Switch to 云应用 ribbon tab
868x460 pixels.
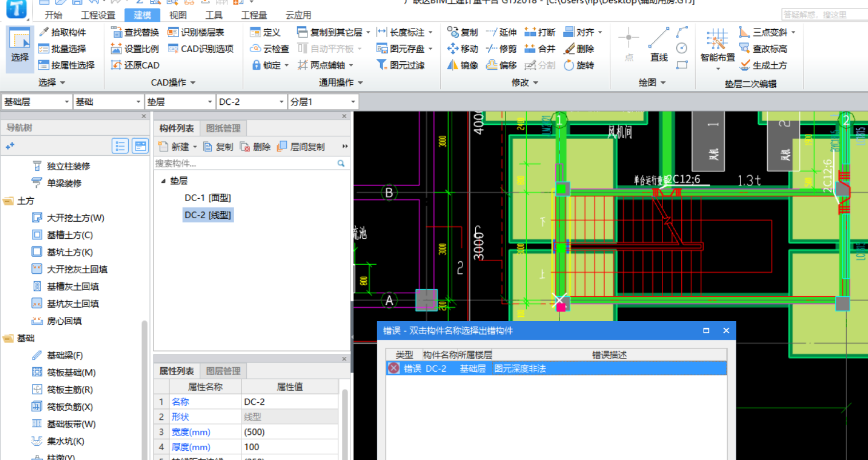pyautogui.click(x=298, y=15)
